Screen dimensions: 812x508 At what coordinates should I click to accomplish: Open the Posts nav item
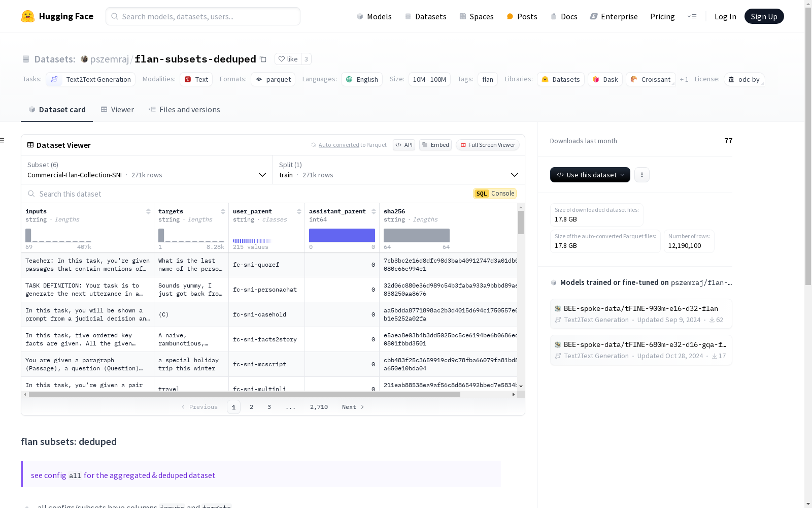click(x=522, y=16)
